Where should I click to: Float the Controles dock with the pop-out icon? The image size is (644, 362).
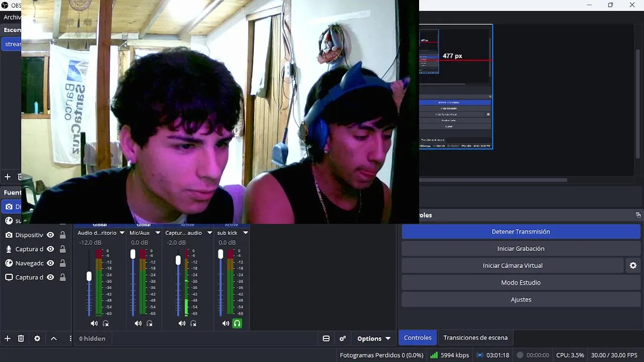(638, 215)
